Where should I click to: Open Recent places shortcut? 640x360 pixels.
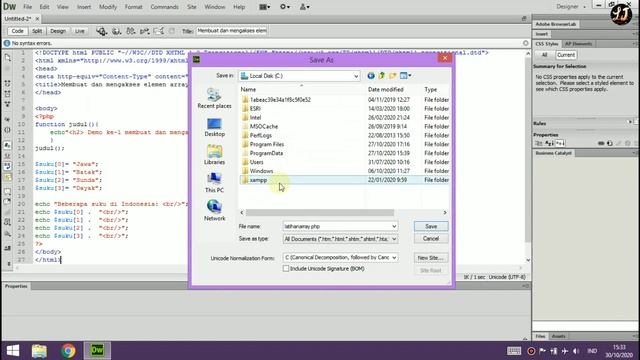click(214, 98)
